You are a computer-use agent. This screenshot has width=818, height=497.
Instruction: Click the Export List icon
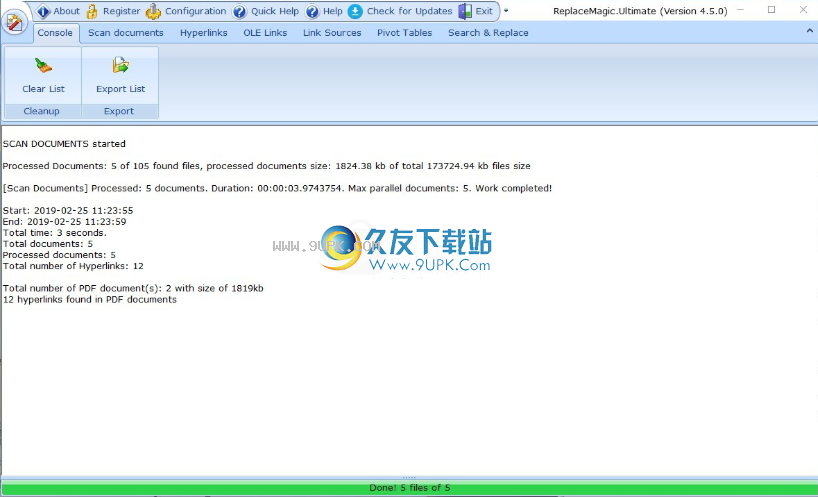(x=121, y=66)
